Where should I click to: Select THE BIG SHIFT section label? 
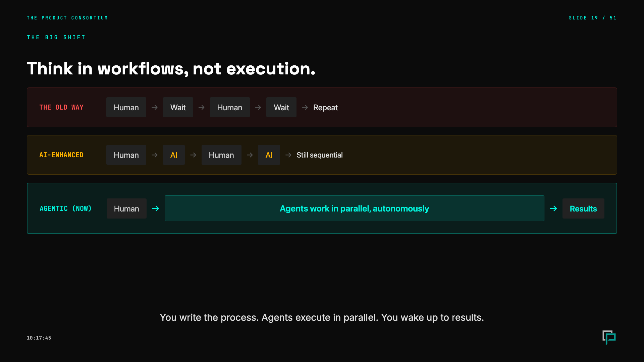[x=56, y=37]
